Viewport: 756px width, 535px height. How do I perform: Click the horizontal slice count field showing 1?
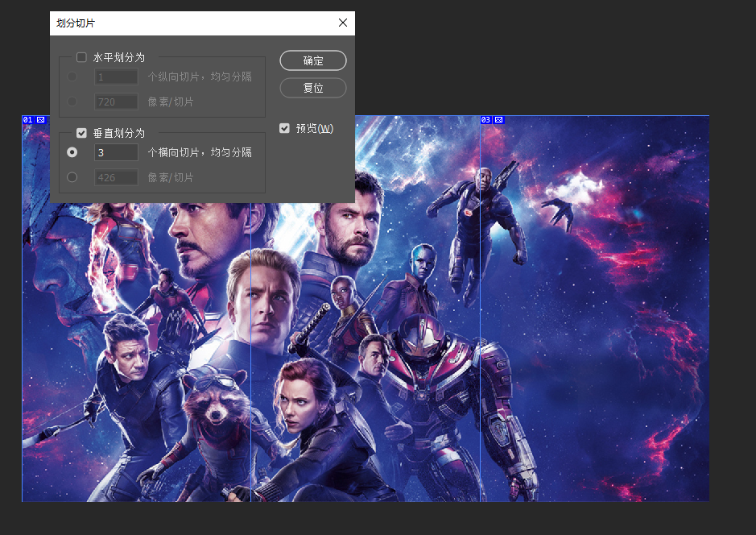(x=116, y=77)
